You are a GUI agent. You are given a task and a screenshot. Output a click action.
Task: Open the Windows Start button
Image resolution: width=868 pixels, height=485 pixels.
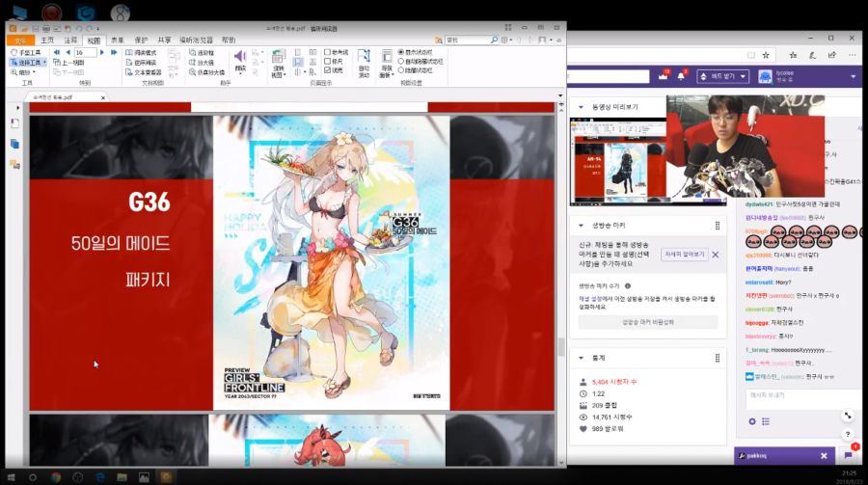tap(11, 476)
